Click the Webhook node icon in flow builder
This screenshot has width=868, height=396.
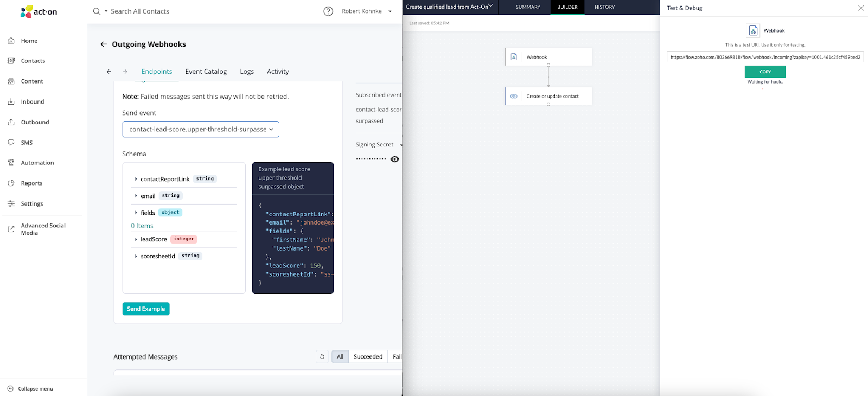pos(514,57)
